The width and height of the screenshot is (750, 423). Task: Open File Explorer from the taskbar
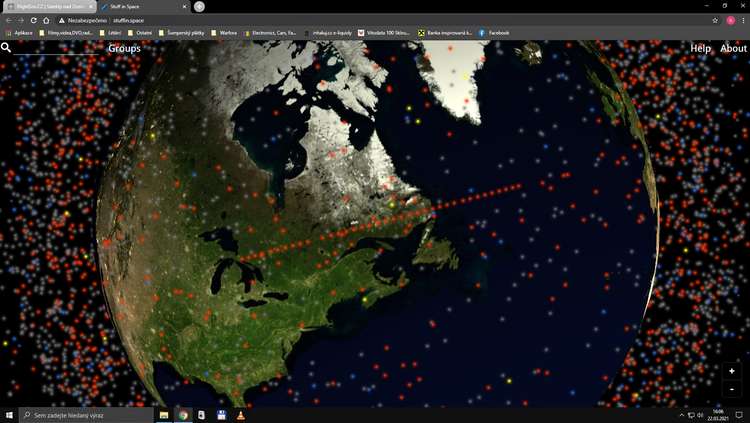164,415
